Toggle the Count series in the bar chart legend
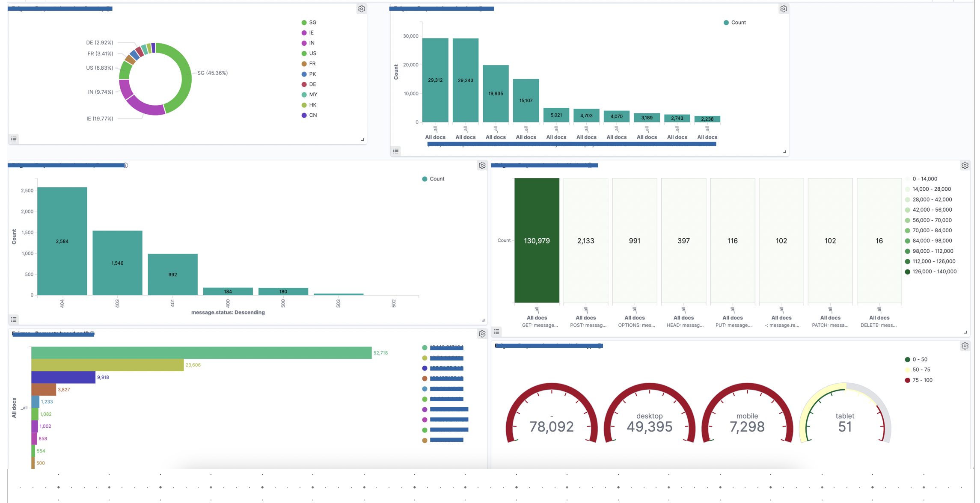This screenshot has height=503, width=980. pos(738,22)
